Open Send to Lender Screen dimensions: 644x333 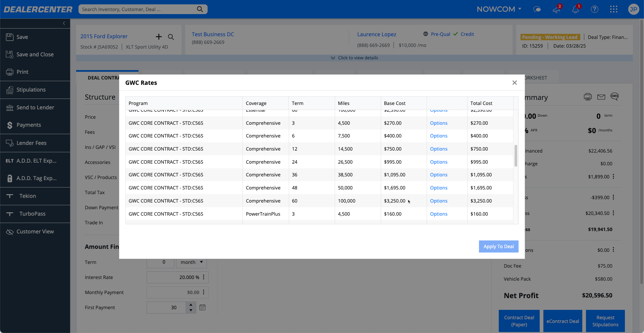(35, 107)
